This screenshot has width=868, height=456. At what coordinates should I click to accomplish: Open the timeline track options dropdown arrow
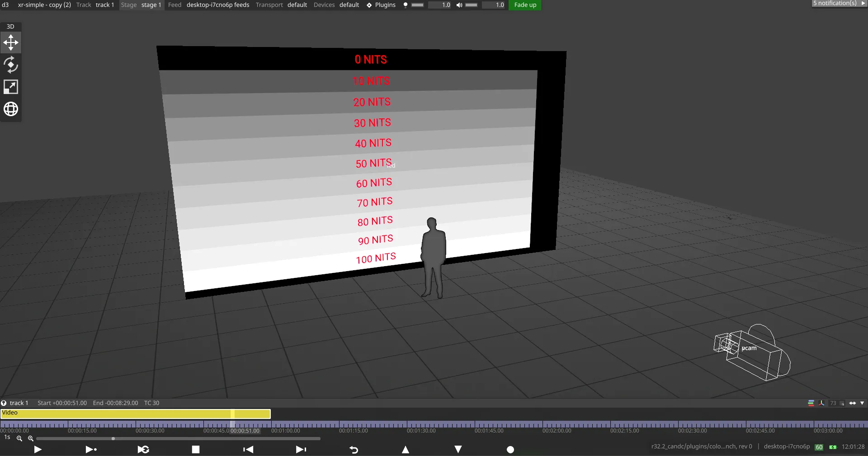862,403
